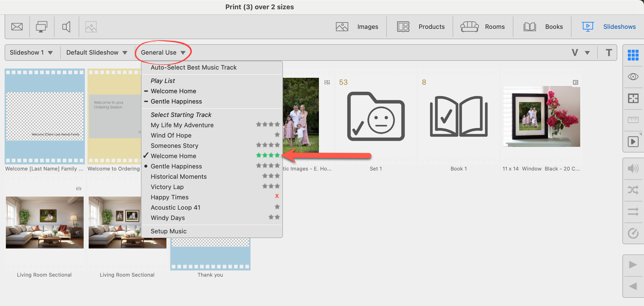Select the blue grid view icon

click(633, 55)
